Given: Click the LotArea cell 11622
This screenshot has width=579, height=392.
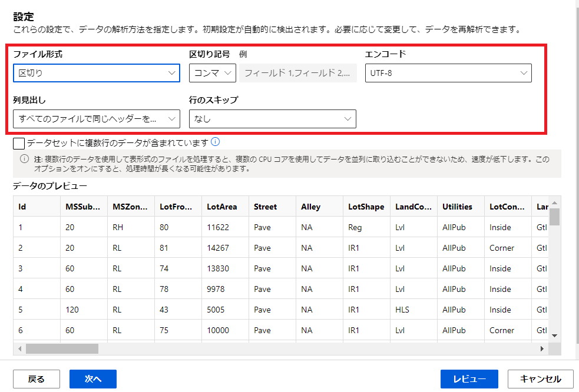Looking at the screenshot, I should tap(225, 227).
